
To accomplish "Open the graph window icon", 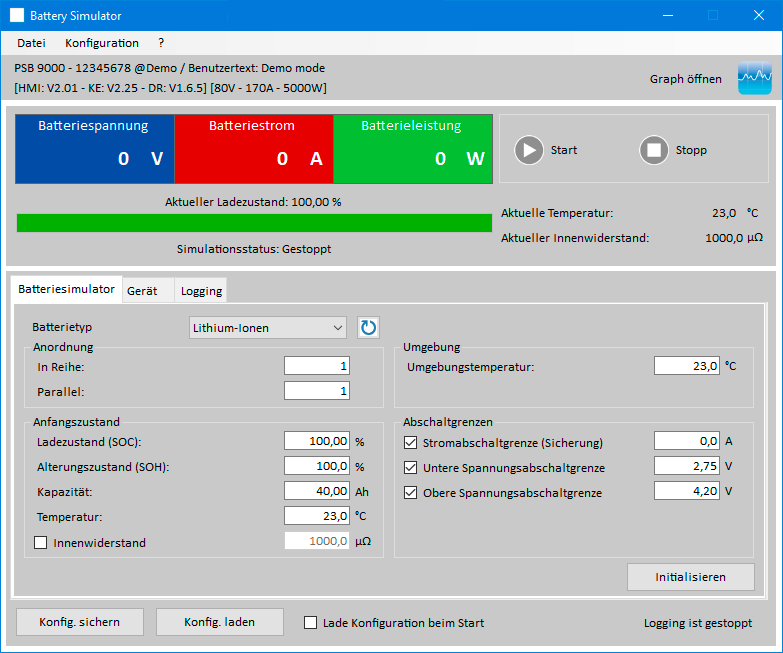I will [754, 79].
